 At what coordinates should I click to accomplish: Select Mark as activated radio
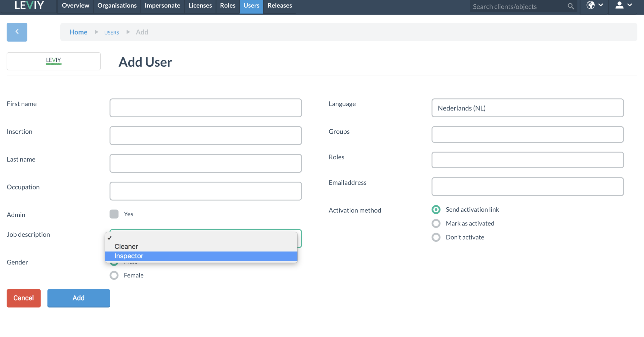click(436, 223)
